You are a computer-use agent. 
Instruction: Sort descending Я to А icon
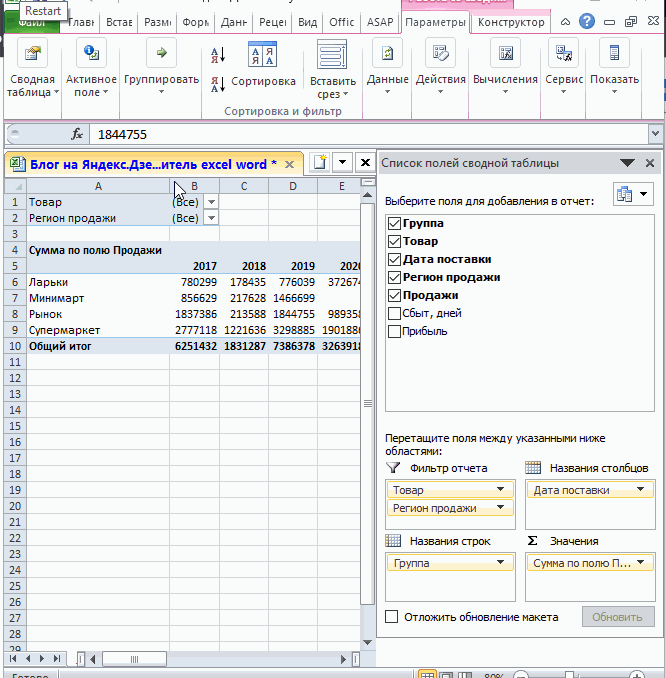pos(218,84)
